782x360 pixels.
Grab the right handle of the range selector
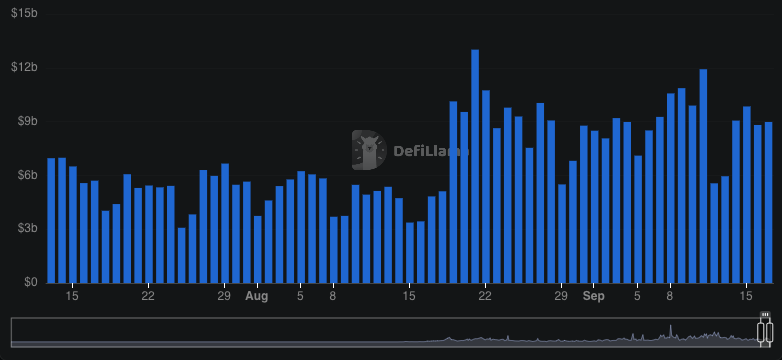pos(770,332)
